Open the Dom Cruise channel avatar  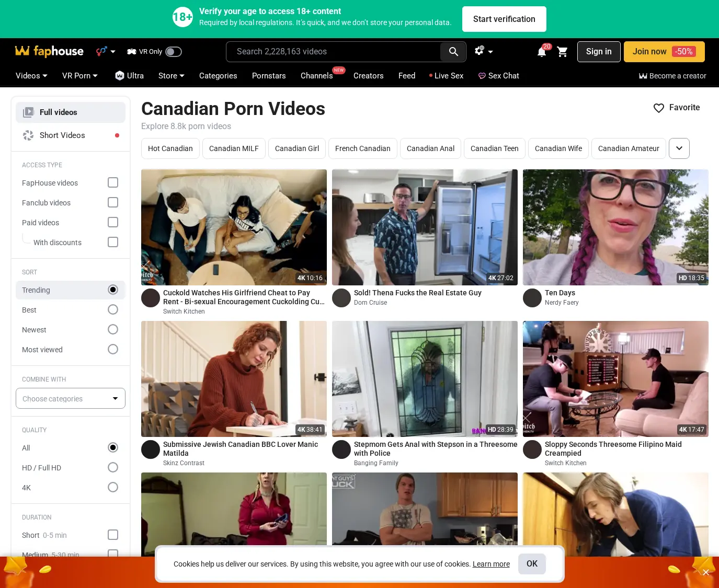pos(341,298)
